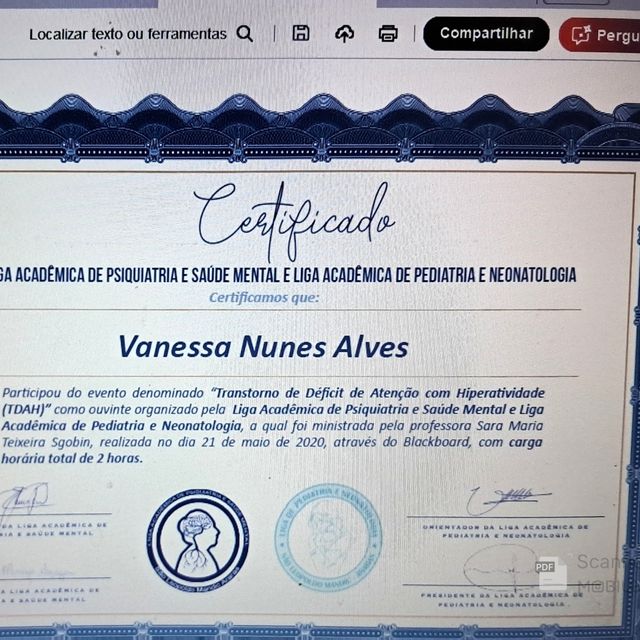Click the dark blue brain logo seal
Image resolution: width=640 pixels, height=640 pixels.
point(198,540)
